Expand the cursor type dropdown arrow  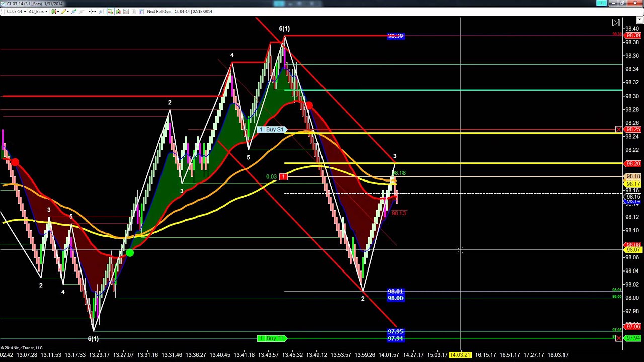point(95,11)
